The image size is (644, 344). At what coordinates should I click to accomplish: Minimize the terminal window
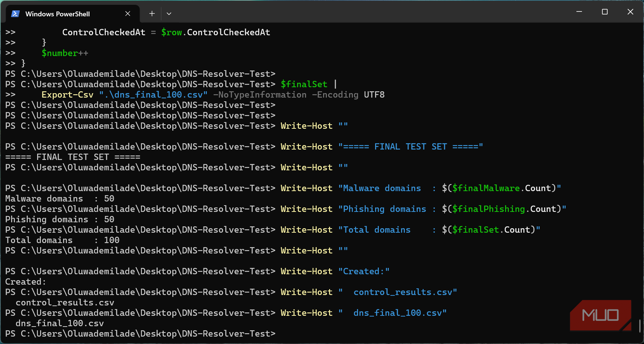(579, 12)
